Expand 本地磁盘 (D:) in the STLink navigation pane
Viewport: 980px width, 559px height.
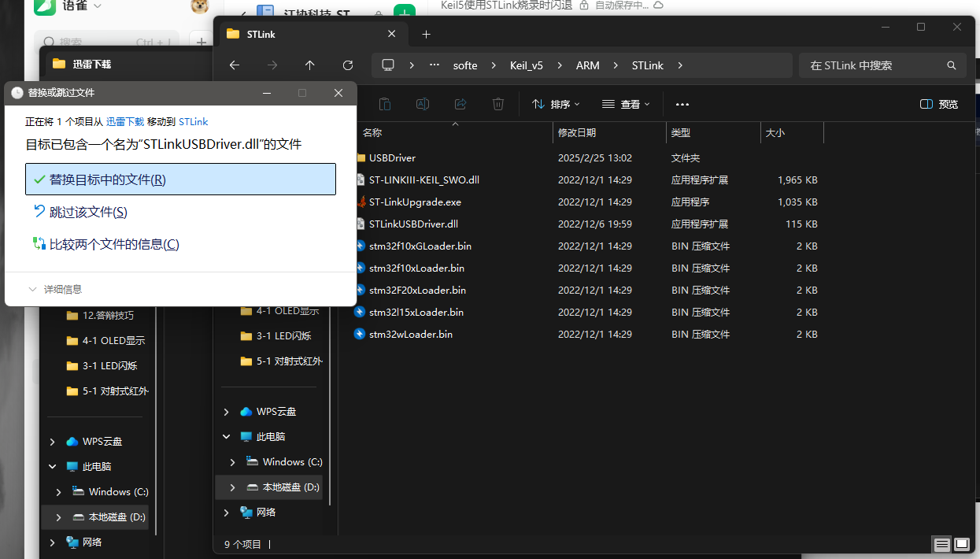233,487
